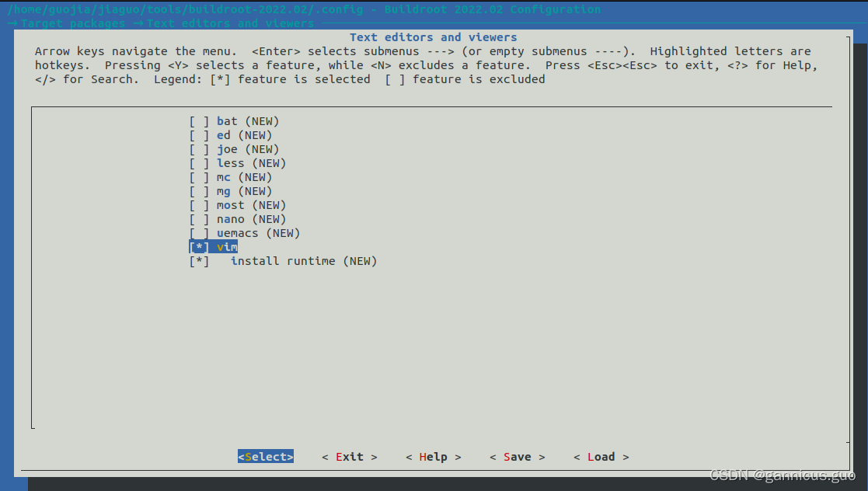This screenshot has height=491, width=868.
Task: Toggle the mc package checkbox
Action: (x=199, y=177)
